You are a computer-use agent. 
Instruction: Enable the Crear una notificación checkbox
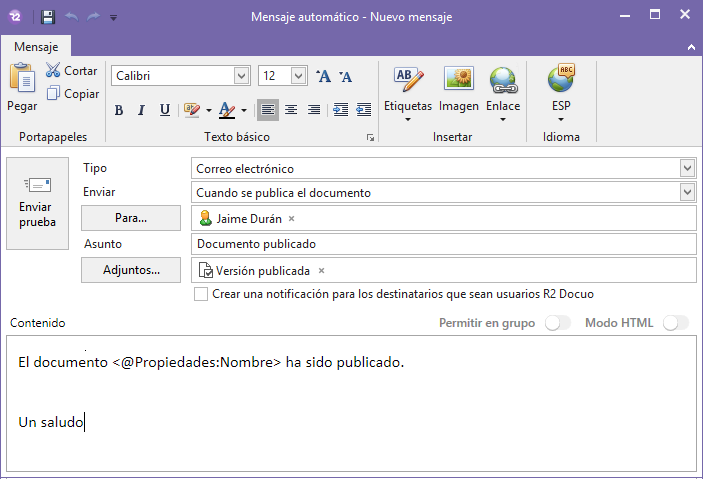tap(201, 294)
